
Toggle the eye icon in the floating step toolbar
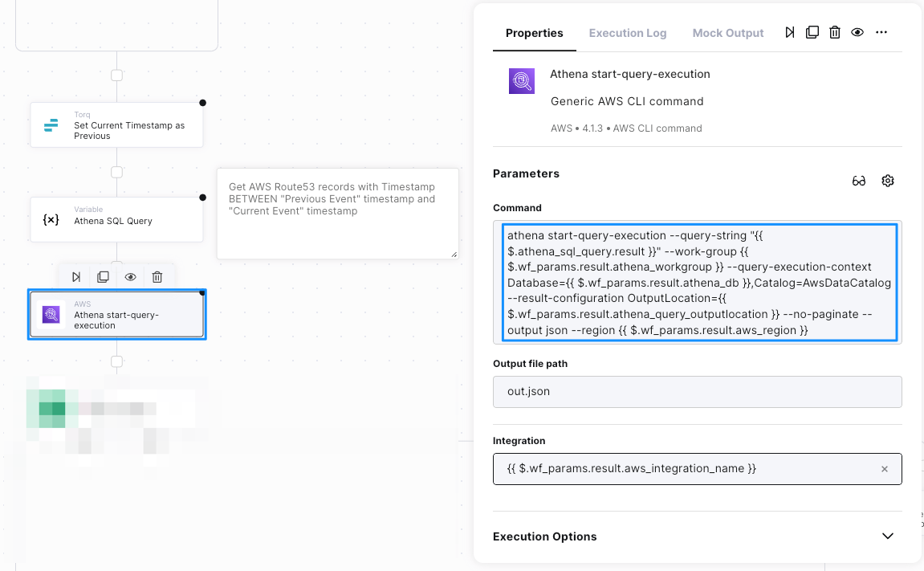130,276
